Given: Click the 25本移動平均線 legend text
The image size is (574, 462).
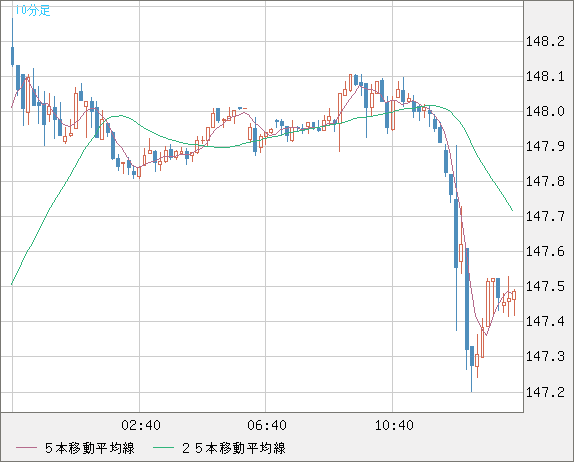Looking at the screenshot, I should coord(234,448).
